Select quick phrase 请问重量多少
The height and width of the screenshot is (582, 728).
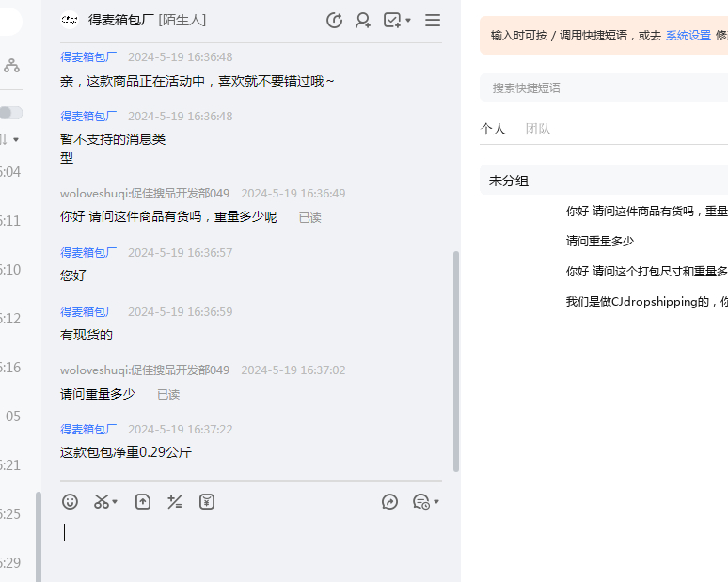coord(600,241)
